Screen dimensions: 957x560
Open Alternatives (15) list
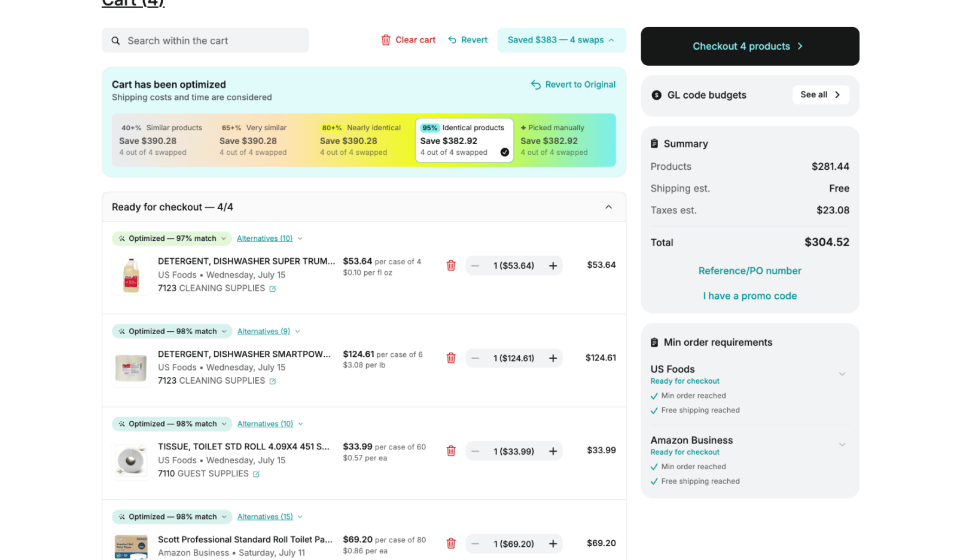270,516
